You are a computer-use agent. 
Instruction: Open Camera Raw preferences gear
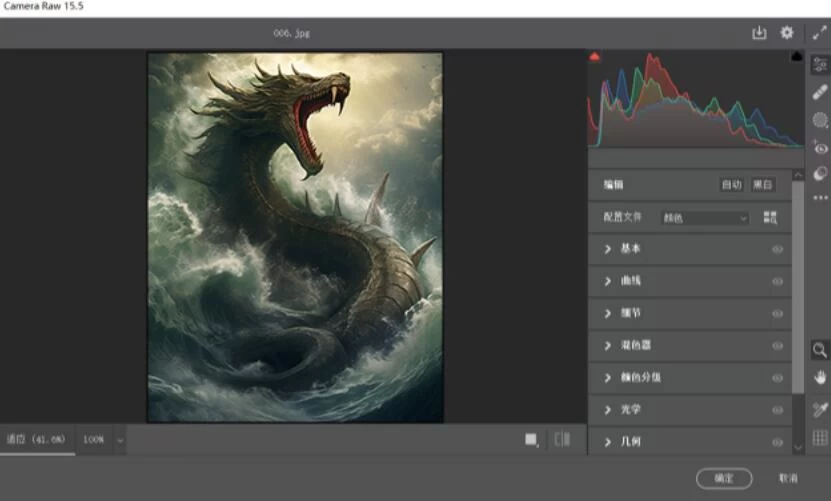pyautogui.click(x=787, y=33)
